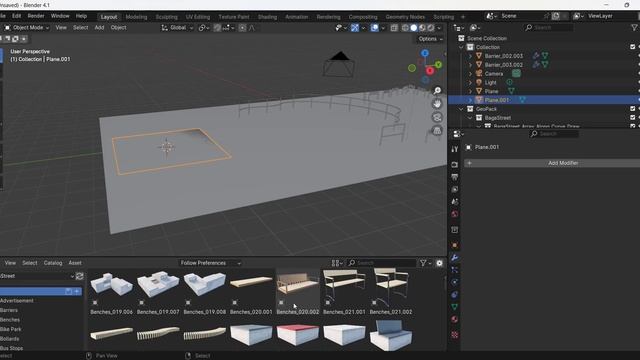The width and height of the screenshot is (640, 360).
Task: Open the Object Mode dropdown
Action: click(27, 28)
